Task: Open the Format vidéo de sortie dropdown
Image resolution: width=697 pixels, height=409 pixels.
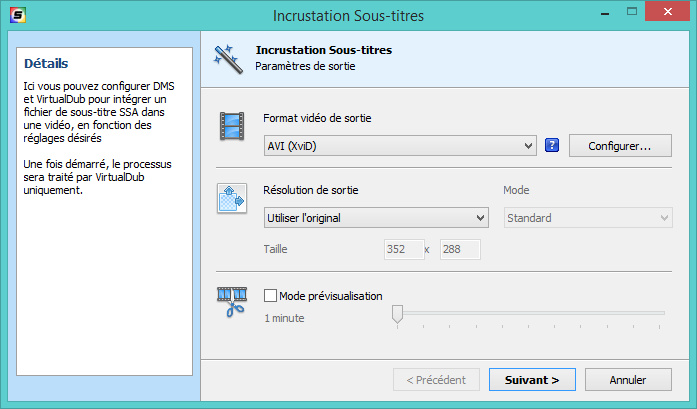Action: 400,147
